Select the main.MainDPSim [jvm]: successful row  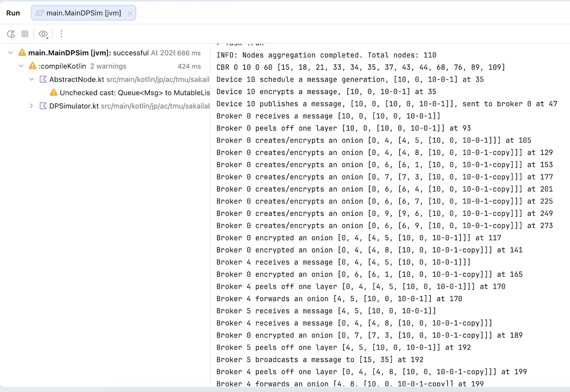click(x=105, y=53)
